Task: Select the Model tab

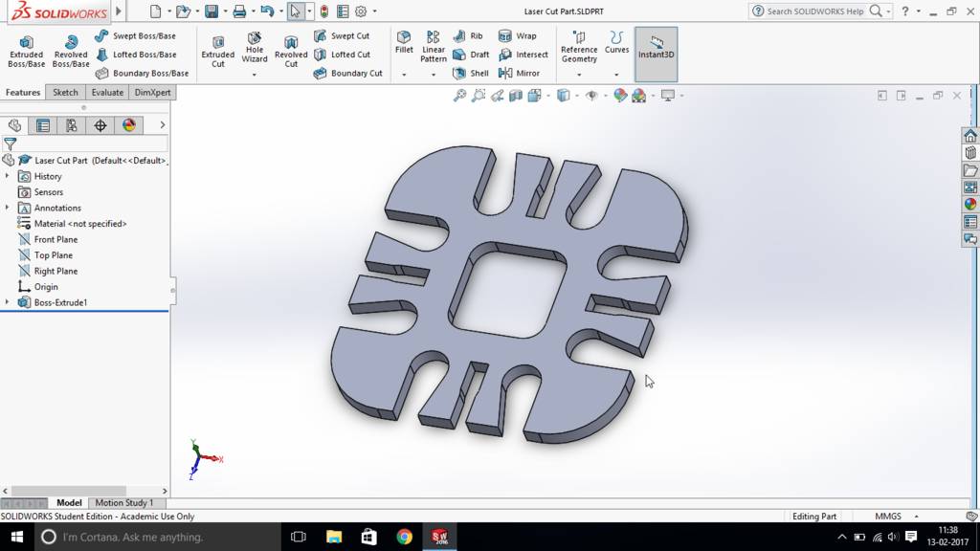Action: [69, 502]
